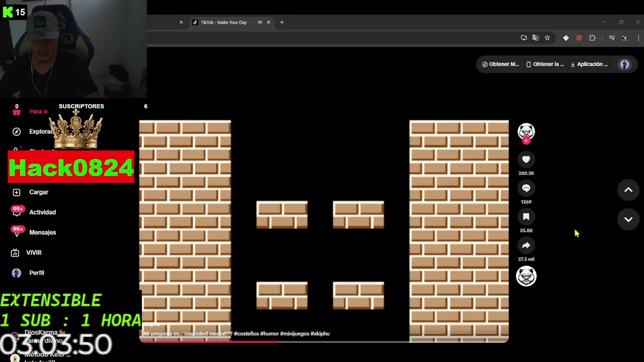Viewport: 644px width, 362px height.
Task: Install the app via address bar icon
Action: pyautogui.click(x=524, y=38)
